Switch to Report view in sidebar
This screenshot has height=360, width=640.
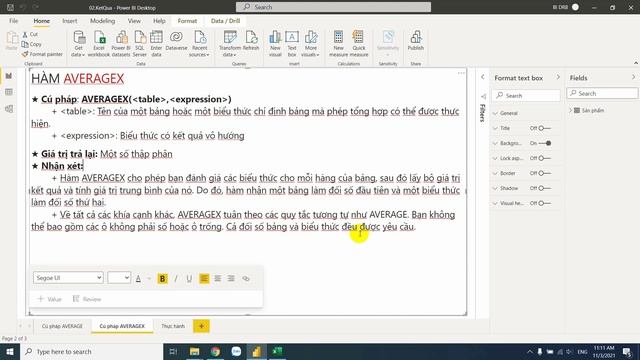(x=9, y=76)
